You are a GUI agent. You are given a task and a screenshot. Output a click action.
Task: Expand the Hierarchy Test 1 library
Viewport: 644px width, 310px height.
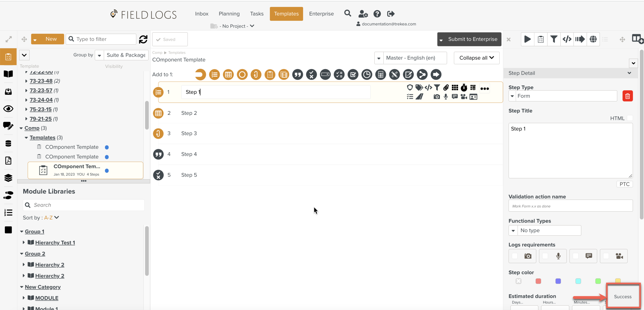pos(24,242)
